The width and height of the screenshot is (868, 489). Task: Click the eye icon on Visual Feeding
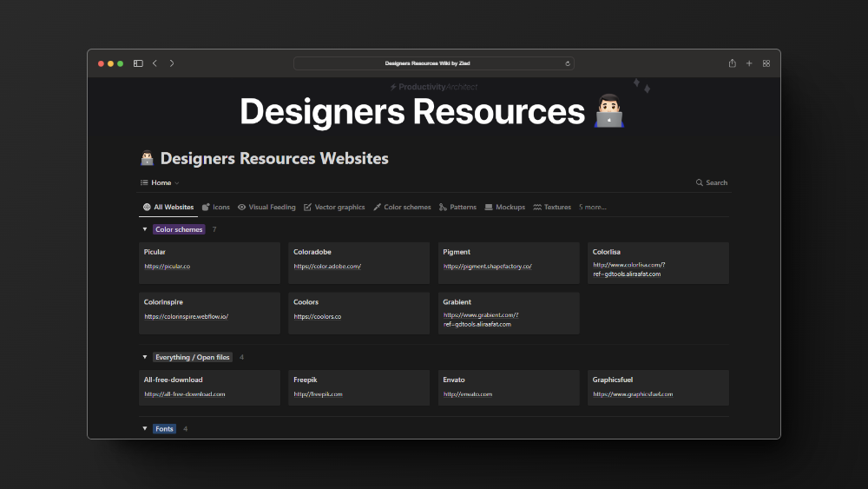point(242,207)
